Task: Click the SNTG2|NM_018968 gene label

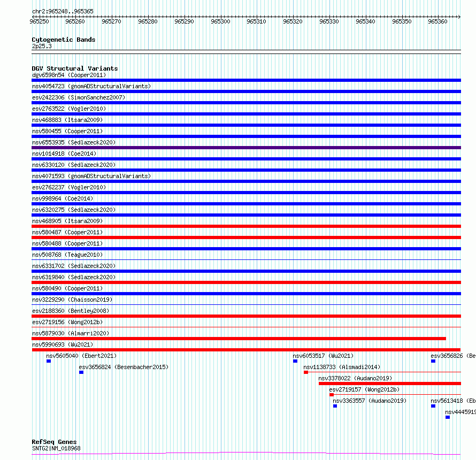Action: (56, 448)
